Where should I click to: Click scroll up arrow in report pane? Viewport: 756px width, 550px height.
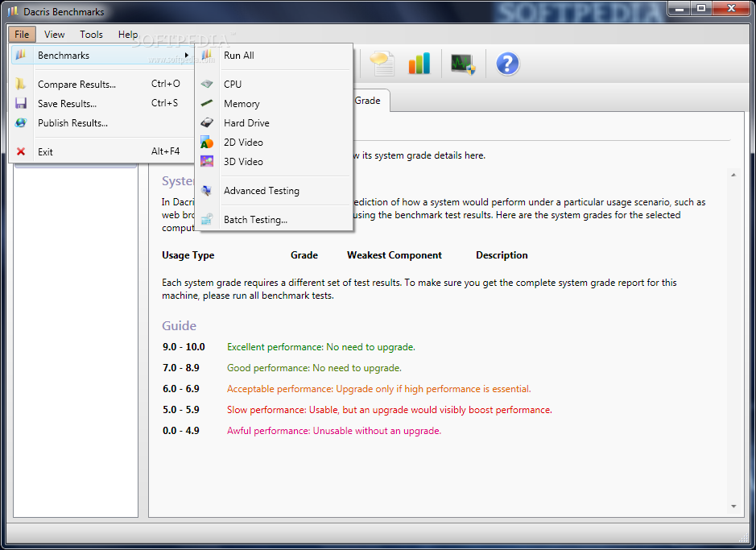click(x=733, y=175)
